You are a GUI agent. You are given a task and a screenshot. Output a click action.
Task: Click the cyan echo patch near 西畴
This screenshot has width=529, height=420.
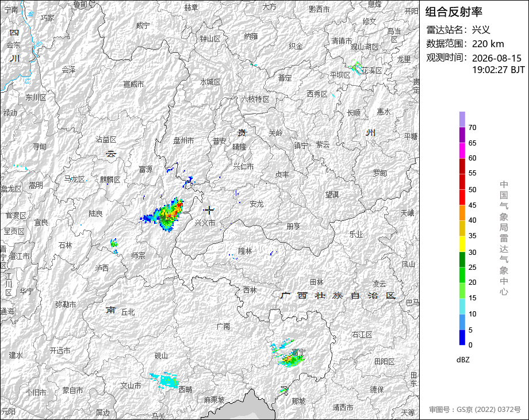pos(165,381)
